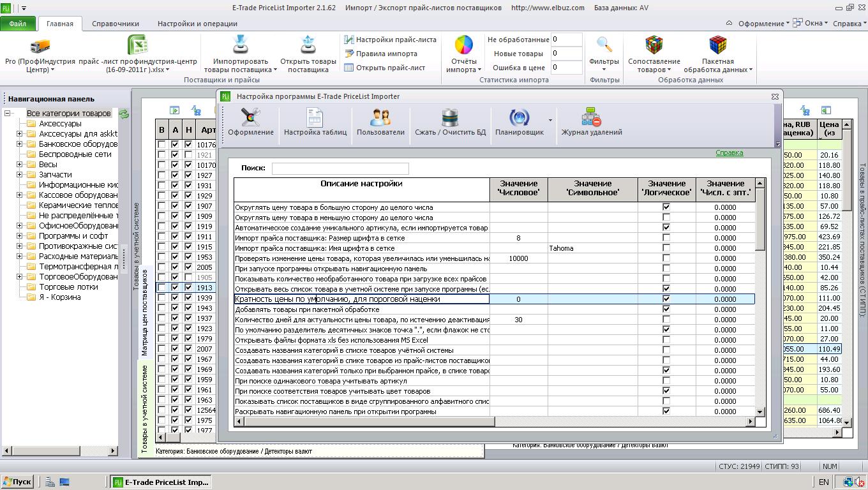
Task: Collapse the ribbon with the chevron beside Оформление
Action: point(730,23)
